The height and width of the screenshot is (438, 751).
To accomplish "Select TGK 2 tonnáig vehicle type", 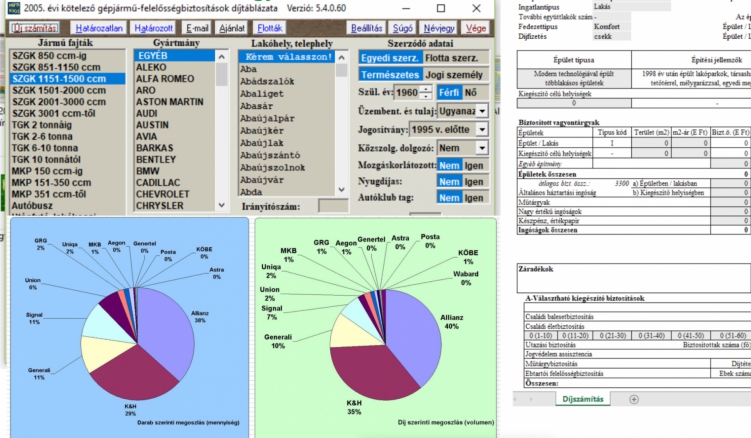I will click(x=68, y=125).
